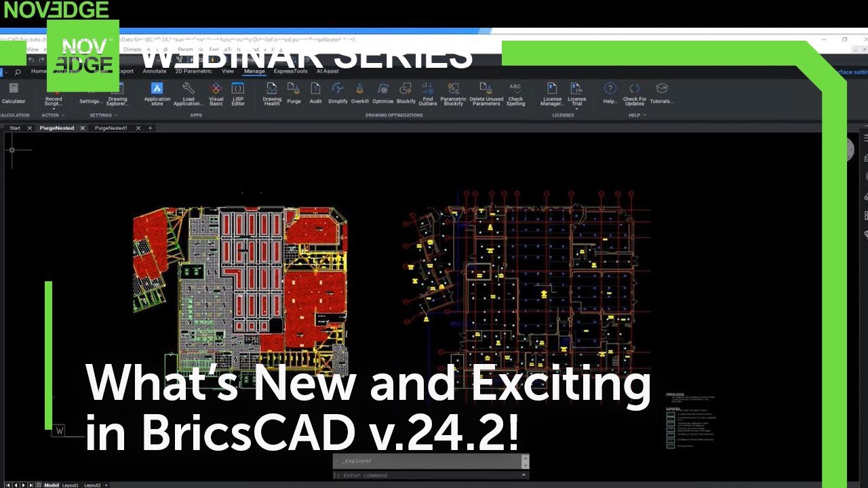Open the AI Assist ribbon tab
This screenshot has width=868, height=488.
[x=328, y=71]
